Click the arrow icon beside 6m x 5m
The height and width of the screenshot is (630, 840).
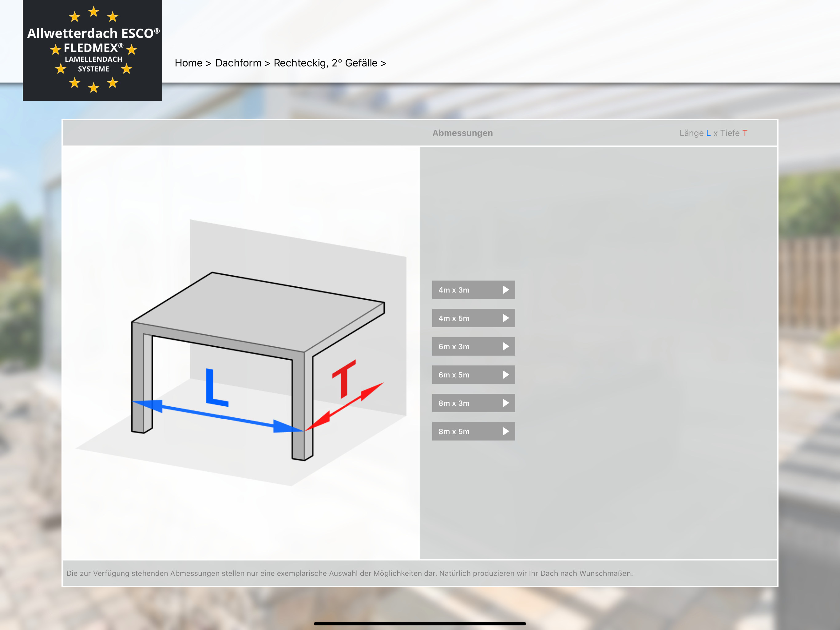point(506,375)
